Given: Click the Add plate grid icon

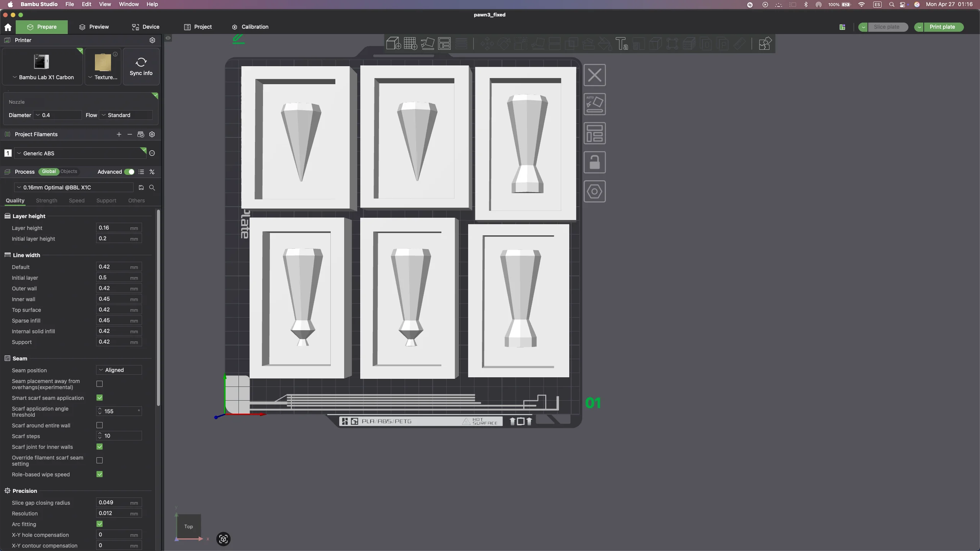Looking at the screenshot, I should tap(410, 44).
